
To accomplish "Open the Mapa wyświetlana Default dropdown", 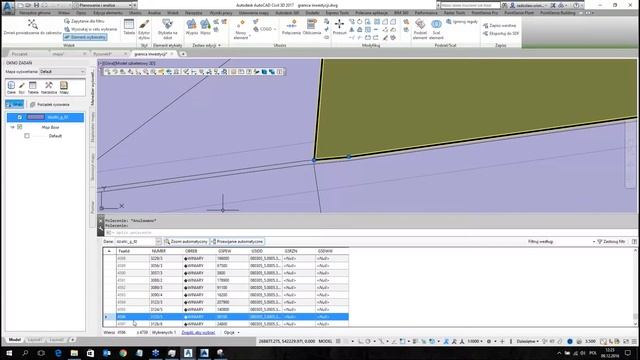I will pos(62,71).
